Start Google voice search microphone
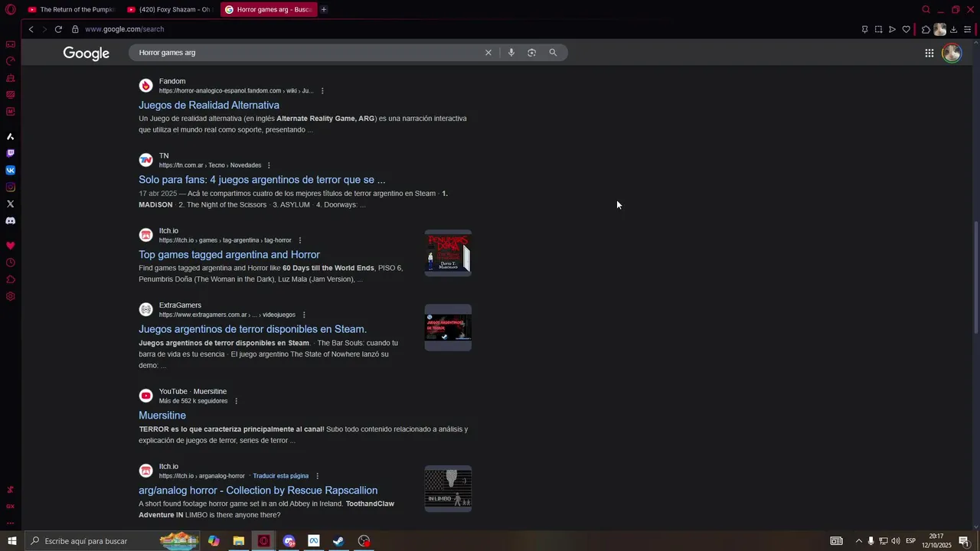 coord(511,53)
